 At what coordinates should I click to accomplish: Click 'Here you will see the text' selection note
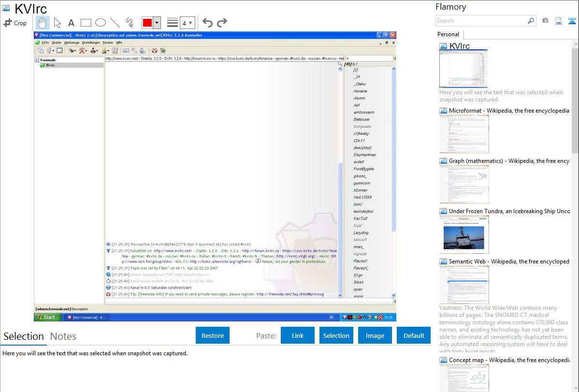point(95,353)
